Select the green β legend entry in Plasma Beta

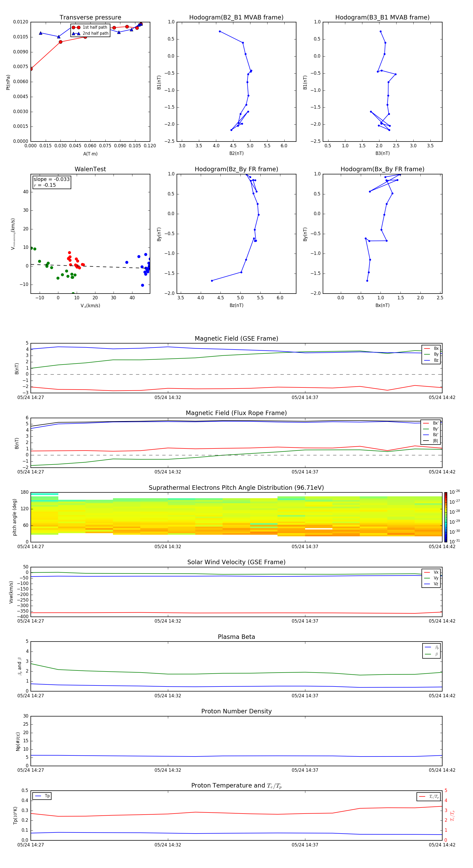tap(431, 654)
